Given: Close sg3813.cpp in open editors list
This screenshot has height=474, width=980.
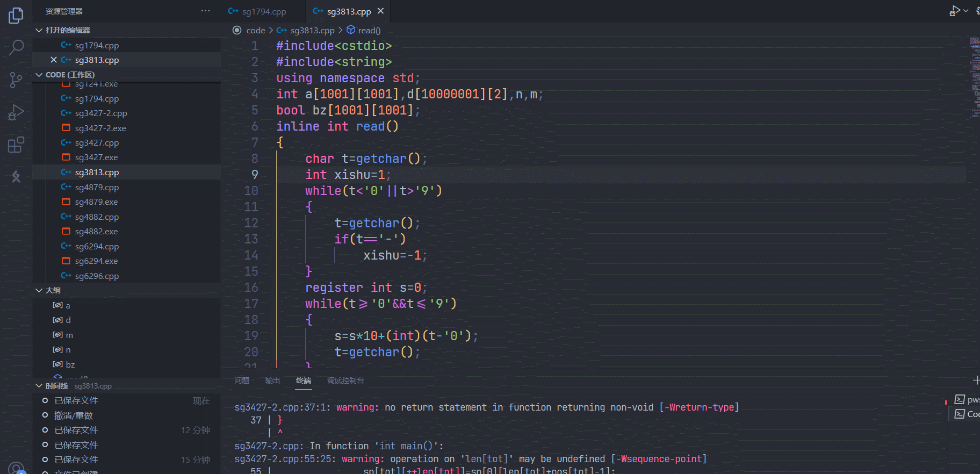Looking at the screenshot, I should 53,60.
